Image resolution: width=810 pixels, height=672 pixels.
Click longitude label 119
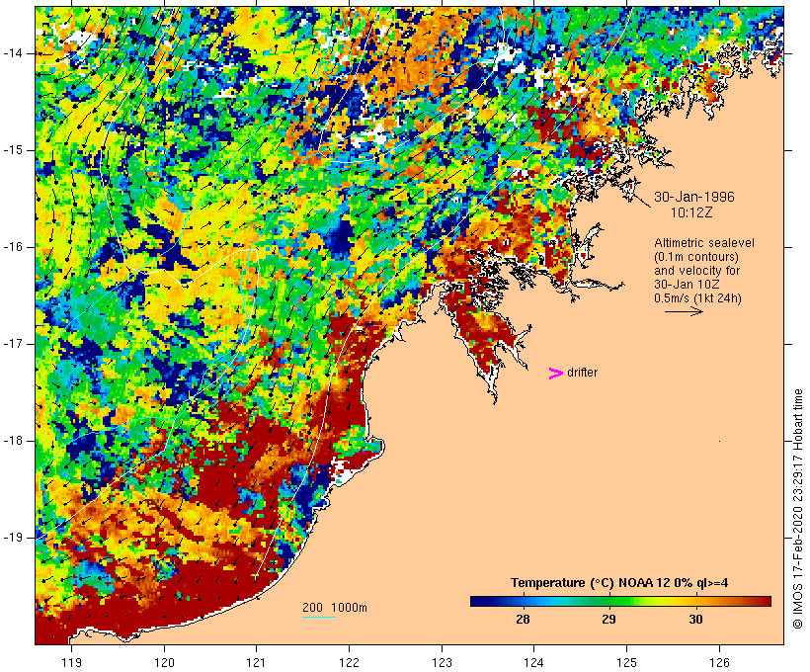click(71, 662)
